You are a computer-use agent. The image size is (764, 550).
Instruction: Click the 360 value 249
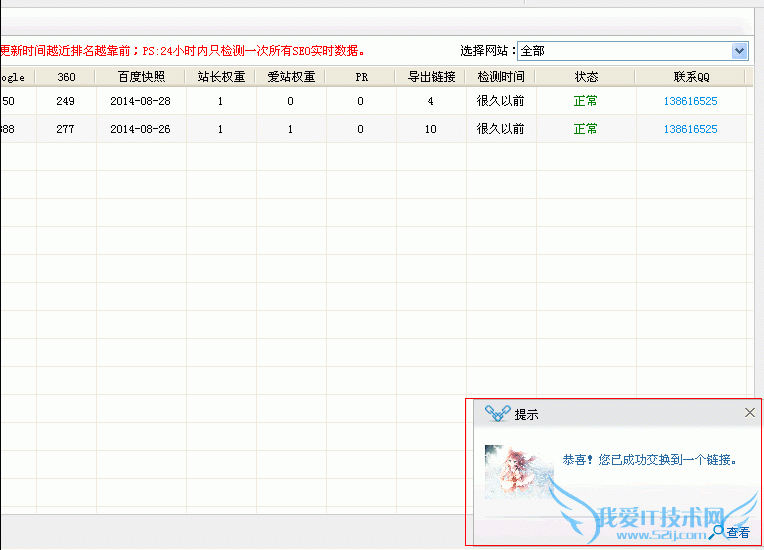point(65,101)
